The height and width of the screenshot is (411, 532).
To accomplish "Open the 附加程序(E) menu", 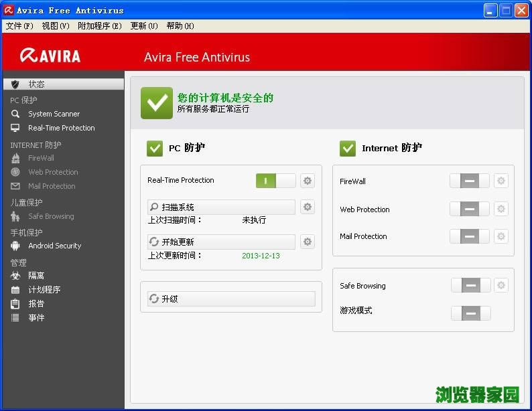I will pos(99,25).
